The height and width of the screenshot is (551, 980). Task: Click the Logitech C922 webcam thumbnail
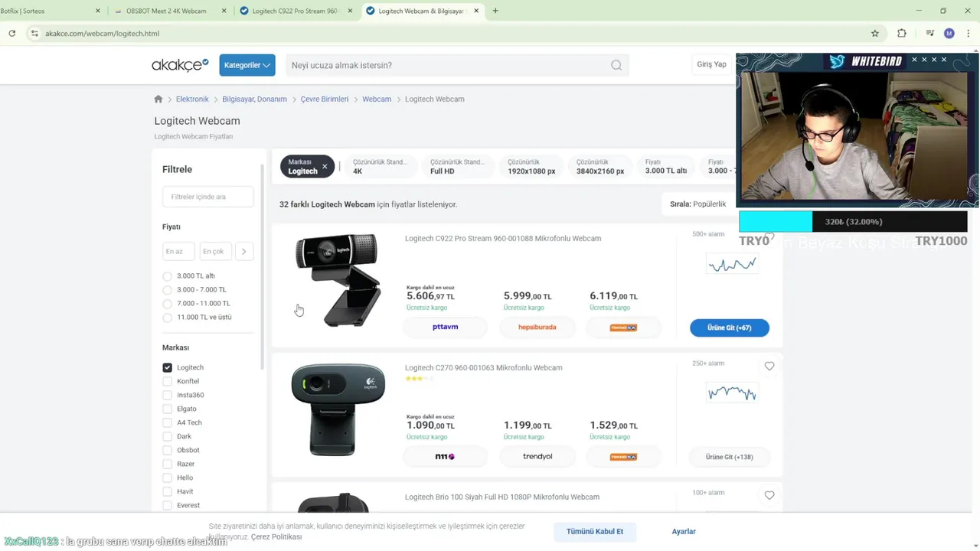338,281
